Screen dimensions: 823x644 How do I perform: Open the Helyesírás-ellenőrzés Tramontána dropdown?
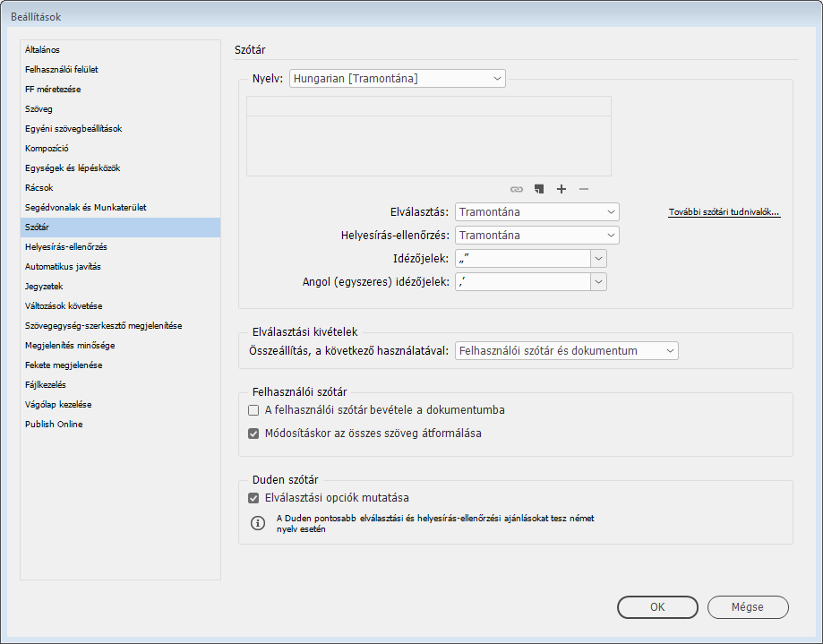536,236
